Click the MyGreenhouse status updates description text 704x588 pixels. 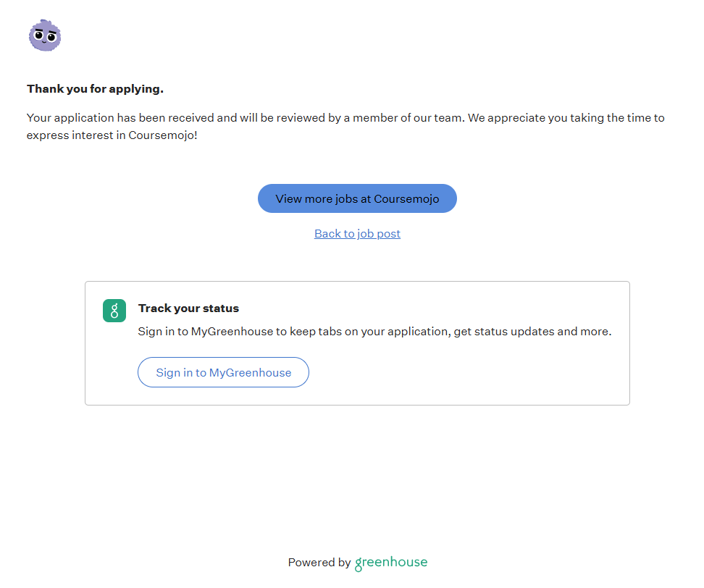click(374, 332)
